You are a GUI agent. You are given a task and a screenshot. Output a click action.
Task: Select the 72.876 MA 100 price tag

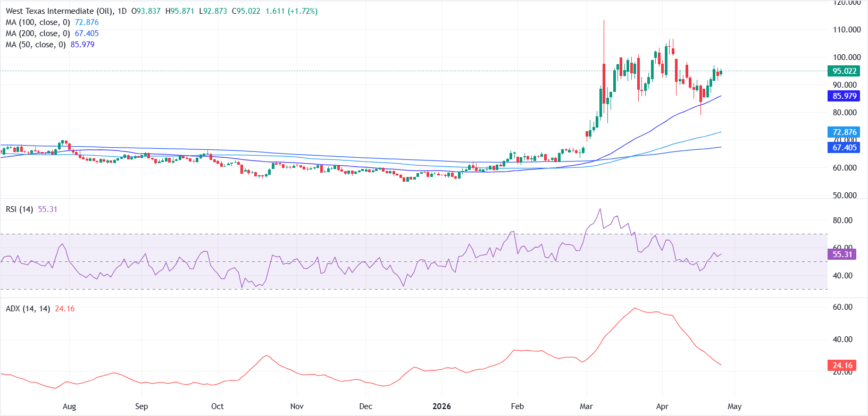pyautogui.click(x=844, y=132)
